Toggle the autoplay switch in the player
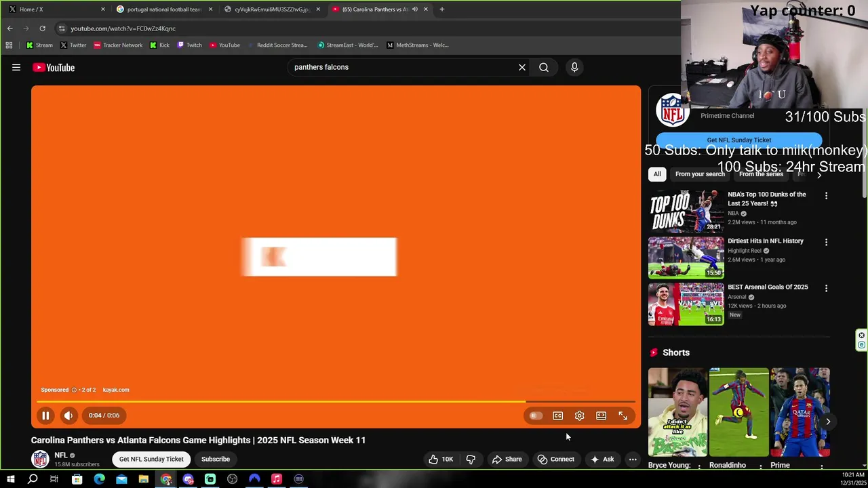Viewport: 868px width, 488px height. click(x=536, y=415)
